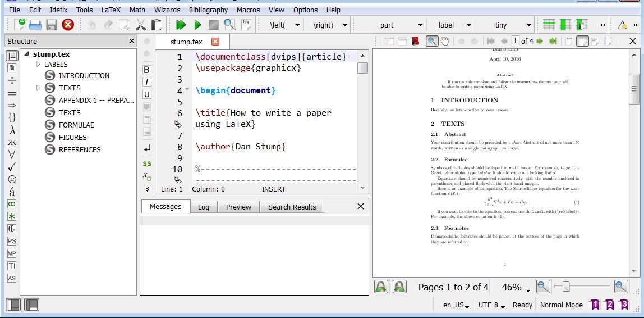Toggle the hand scroll tool in PDF viewer
The image size is (644, 318).
coord(445,41)
